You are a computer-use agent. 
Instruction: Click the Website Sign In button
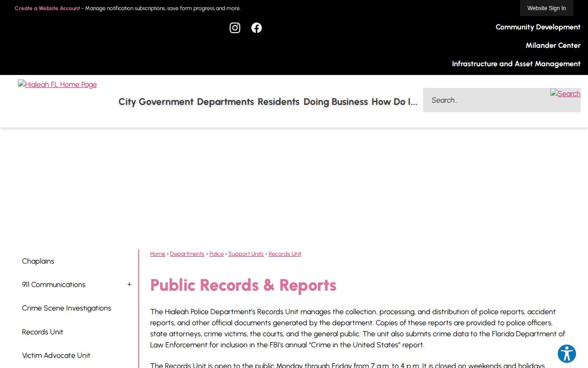click(x=547, y=8)
